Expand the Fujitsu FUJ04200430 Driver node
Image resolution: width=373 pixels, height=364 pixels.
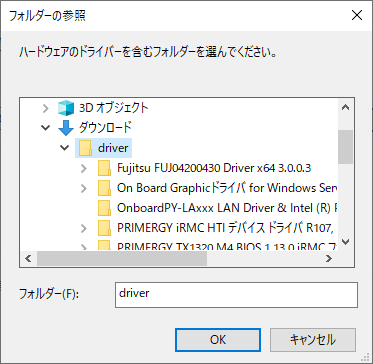point(84,168)
